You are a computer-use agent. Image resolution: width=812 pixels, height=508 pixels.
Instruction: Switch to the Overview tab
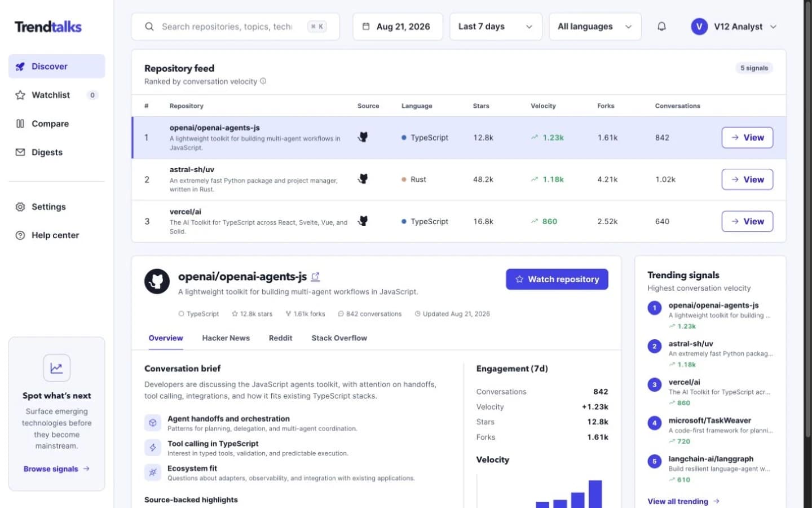coord(166,338)
